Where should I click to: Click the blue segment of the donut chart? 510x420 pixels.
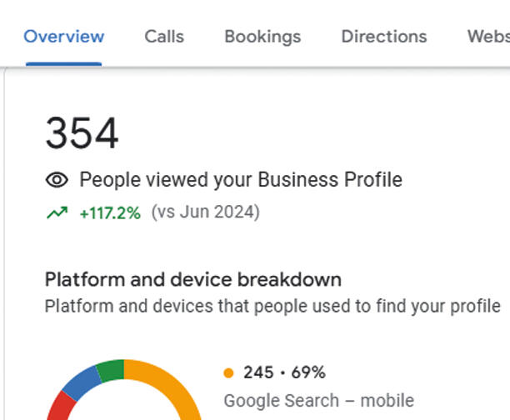click(82, 383)
